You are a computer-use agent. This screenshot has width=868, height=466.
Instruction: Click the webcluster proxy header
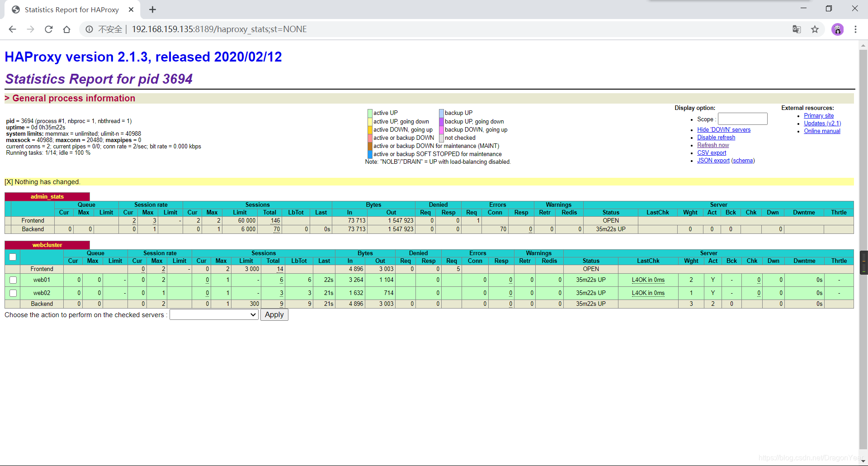[47, 245]
